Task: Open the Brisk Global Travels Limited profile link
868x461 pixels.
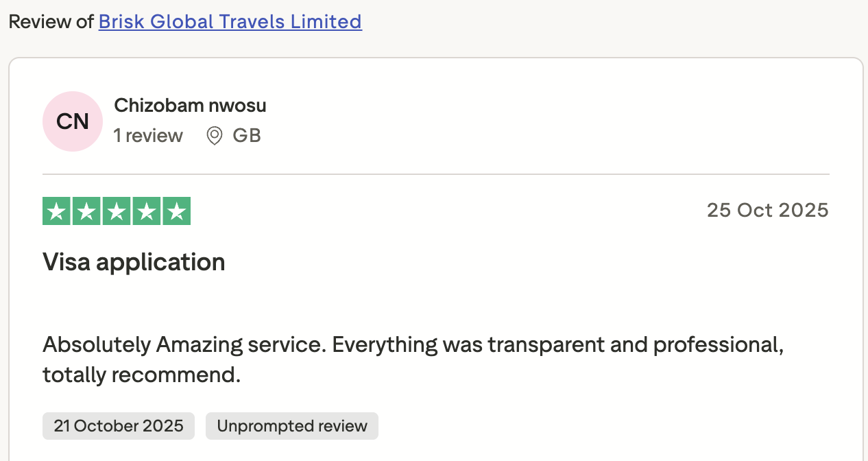Action: (230, 21)
